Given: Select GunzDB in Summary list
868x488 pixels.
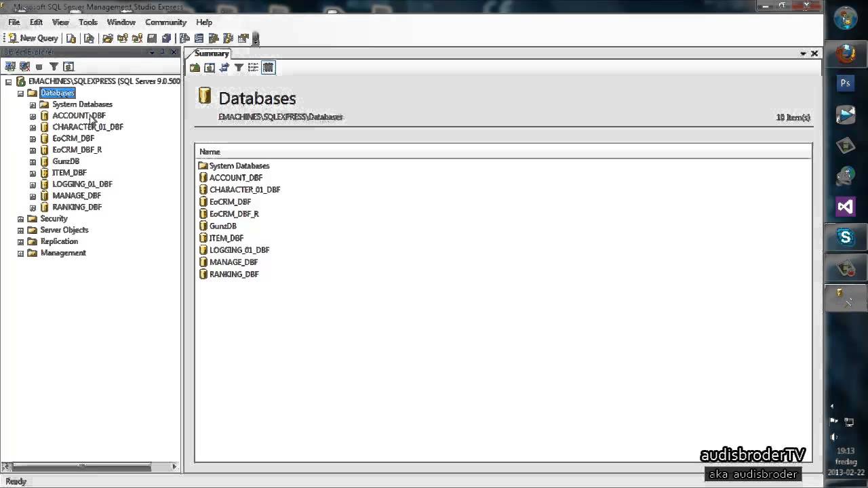Looking at the screenshot, I should coord(222,226).
